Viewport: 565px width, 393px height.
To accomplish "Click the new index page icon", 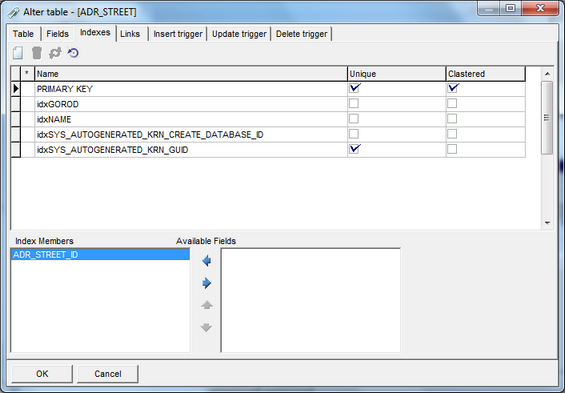I will [18, 53].
